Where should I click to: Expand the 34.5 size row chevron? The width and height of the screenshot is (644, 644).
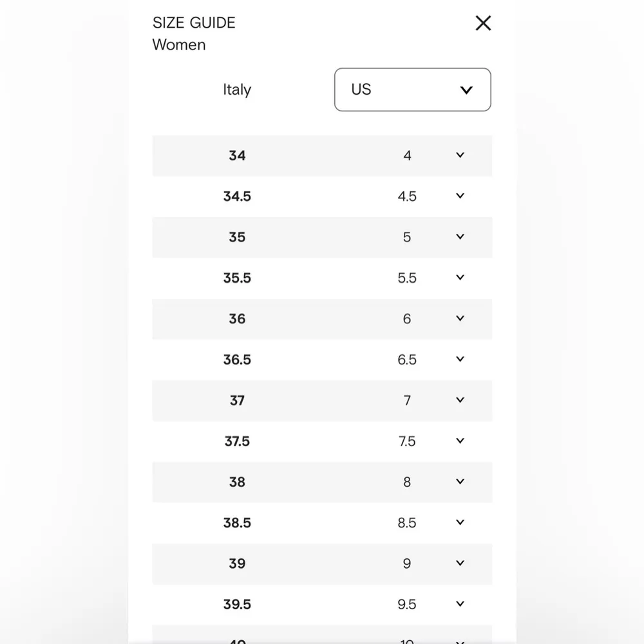coord(460,196)
